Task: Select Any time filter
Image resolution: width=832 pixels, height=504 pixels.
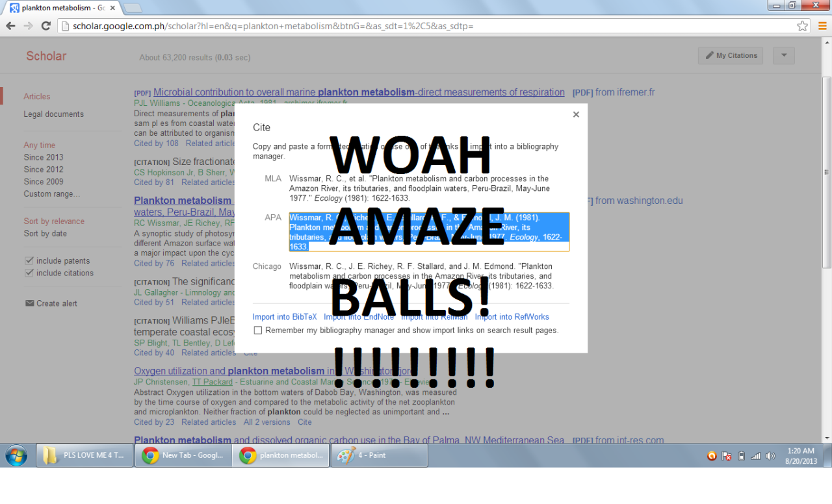Action: point(40,145)
